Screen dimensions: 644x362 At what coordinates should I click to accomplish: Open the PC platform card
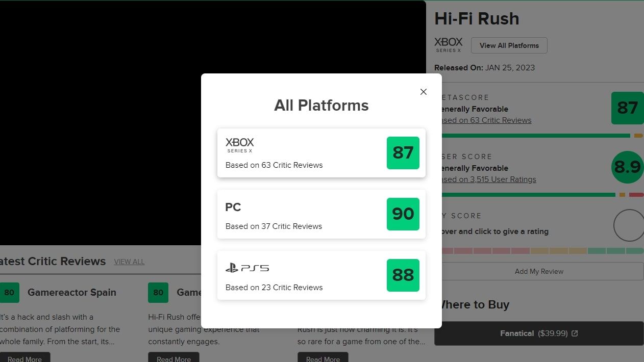click(321, 214)
